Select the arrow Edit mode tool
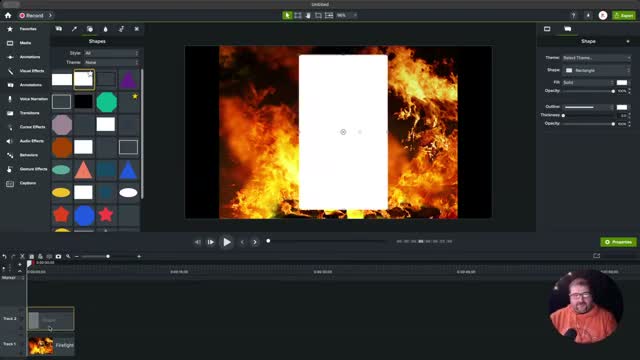Screen dimensions: 640x360 click(x=287, y=16)
